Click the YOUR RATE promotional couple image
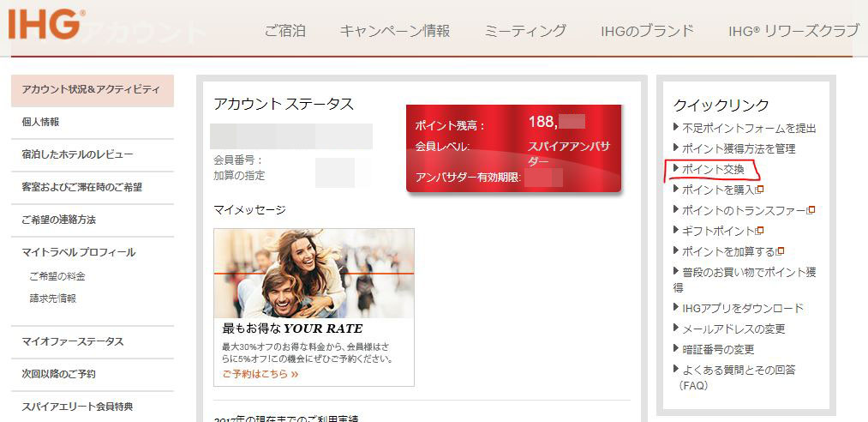The height and width of the screenshot is (422, 868). pos(314,274)
